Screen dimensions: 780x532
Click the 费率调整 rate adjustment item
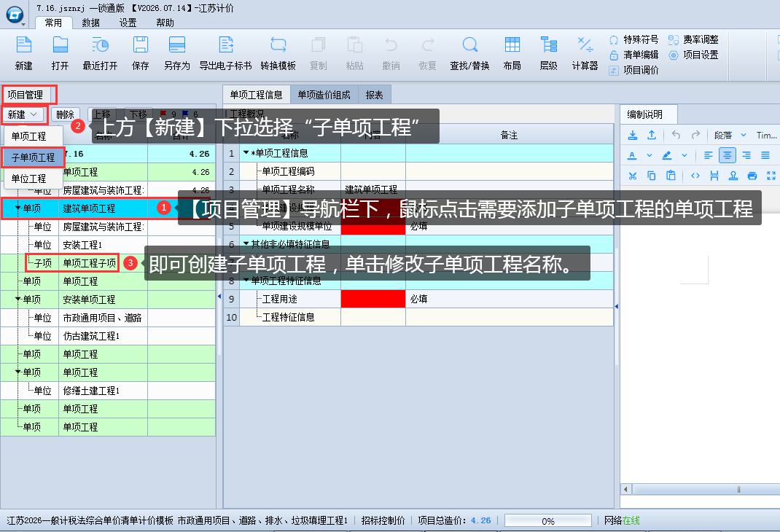(x=693, y=39)
